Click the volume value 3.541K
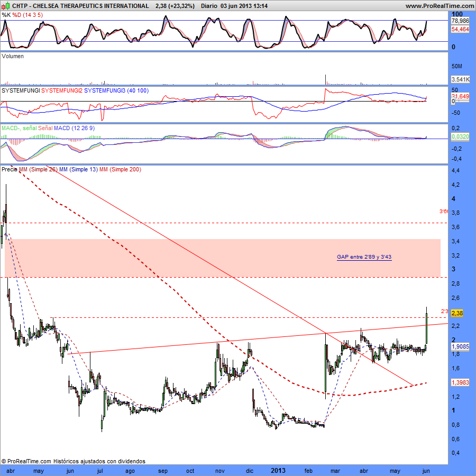 point(460,79)
